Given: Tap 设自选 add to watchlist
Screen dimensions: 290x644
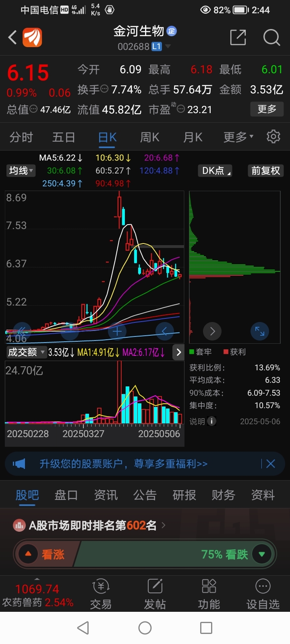Looking at the screenshot, I should [x=263, y=594].
